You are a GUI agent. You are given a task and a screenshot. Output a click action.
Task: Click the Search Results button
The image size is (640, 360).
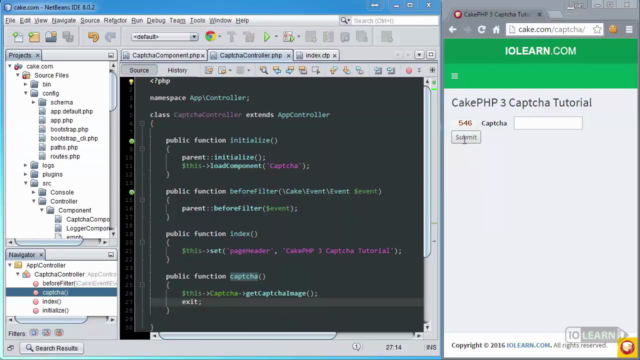pyautogui.click(x=52, y=348)
